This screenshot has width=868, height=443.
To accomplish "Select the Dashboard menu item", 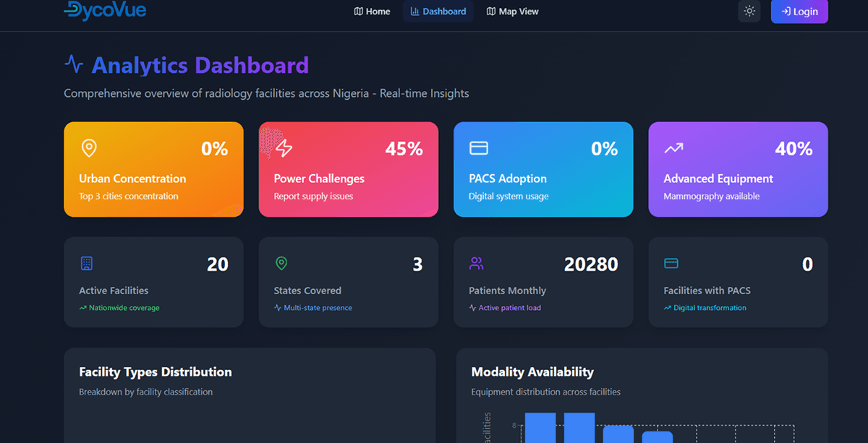I will point(438,11).
